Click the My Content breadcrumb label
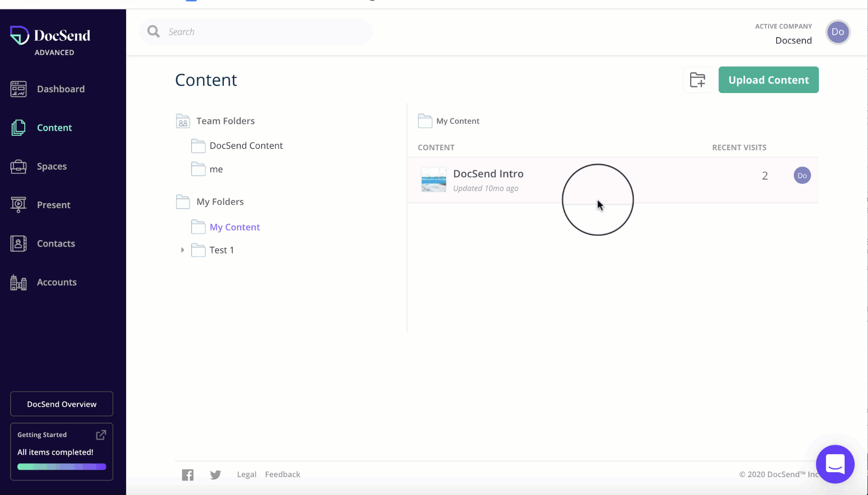868x495 pixels. point(458,121)
